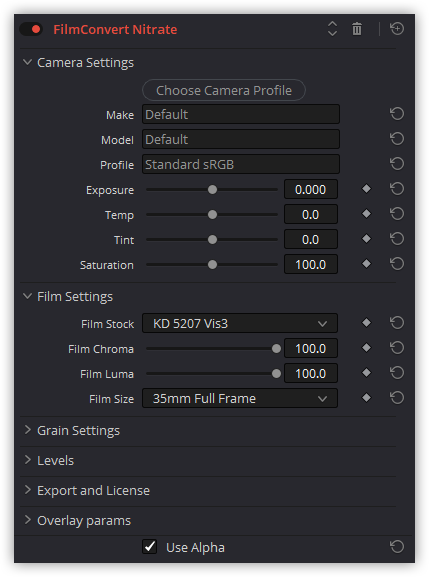
Task: Open the Film Size dropdown
Action: 240,398
